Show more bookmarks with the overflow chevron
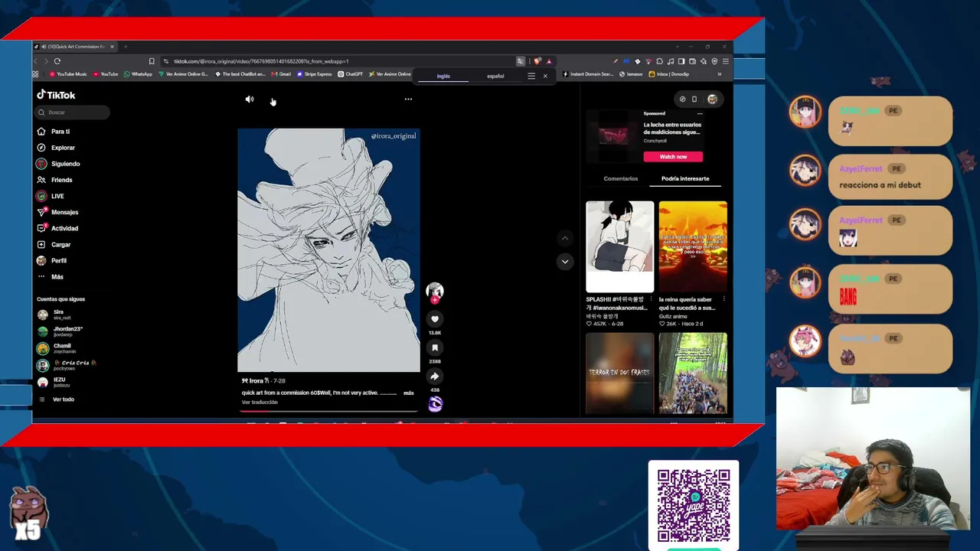Viewport: 980px width, 551px height. click(719, 74)
